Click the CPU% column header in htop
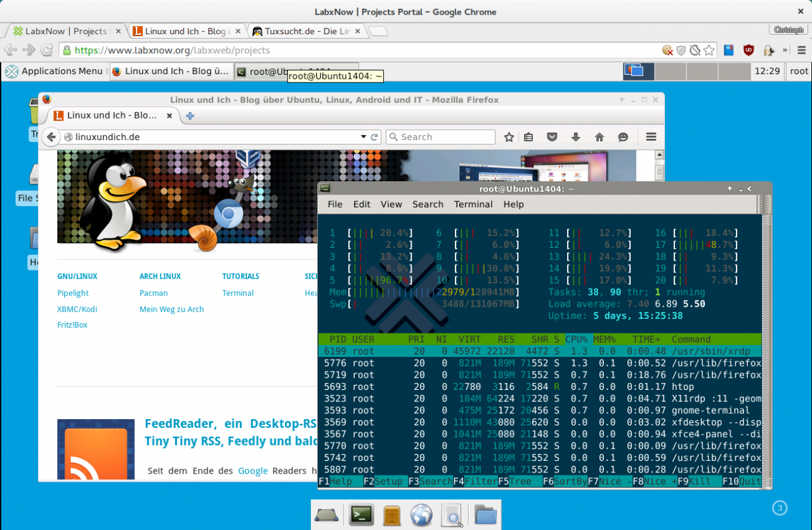The image size is (812, 530). click(x=576, y=339)
